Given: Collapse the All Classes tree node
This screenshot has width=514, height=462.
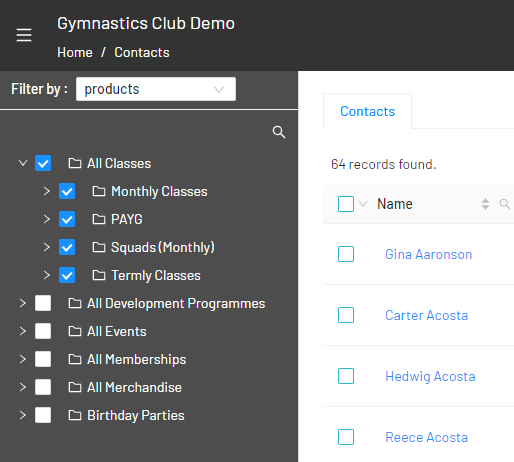Looking at the screenshot, I should tap(23, 163).
